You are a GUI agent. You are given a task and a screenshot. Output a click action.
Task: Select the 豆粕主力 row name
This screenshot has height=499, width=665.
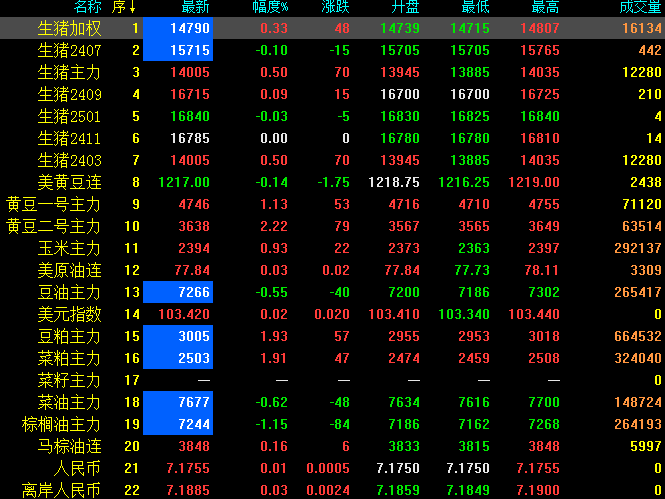coord(70,337)
